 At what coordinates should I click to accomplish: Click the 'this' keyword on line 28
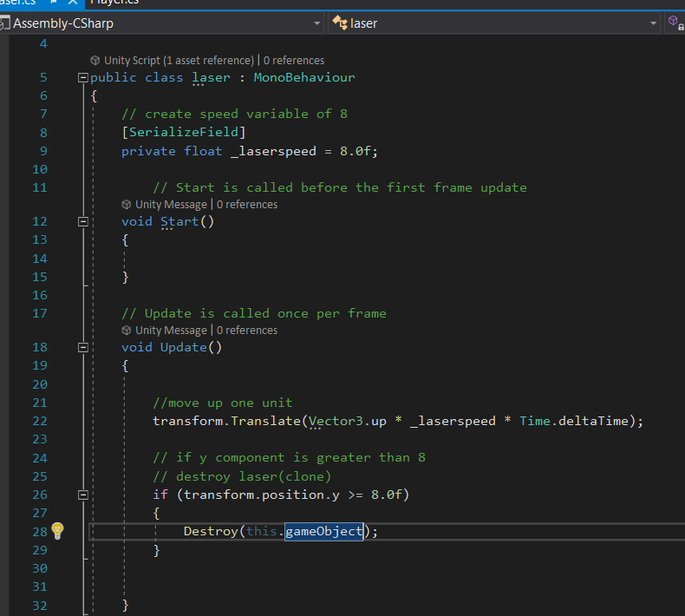[262, 532]
